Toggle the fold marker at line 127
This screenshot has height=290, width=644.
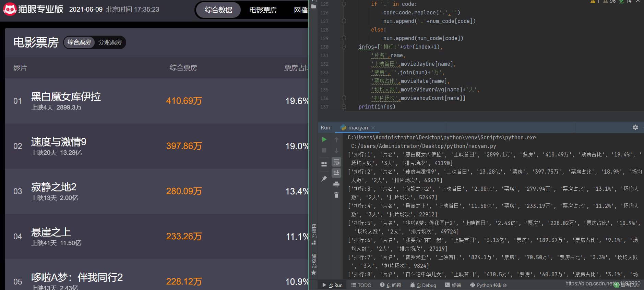(x=344, y=21)
